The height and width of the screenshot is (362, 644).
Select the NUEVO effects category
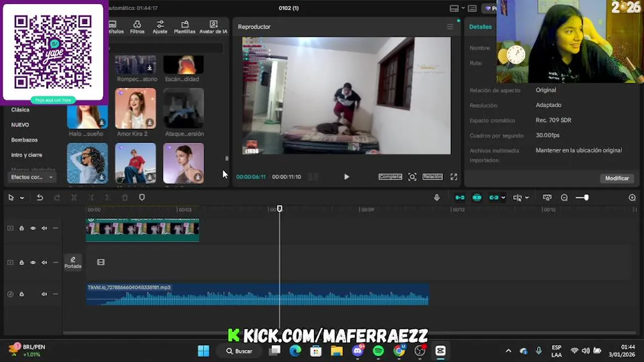coord(20,125)
